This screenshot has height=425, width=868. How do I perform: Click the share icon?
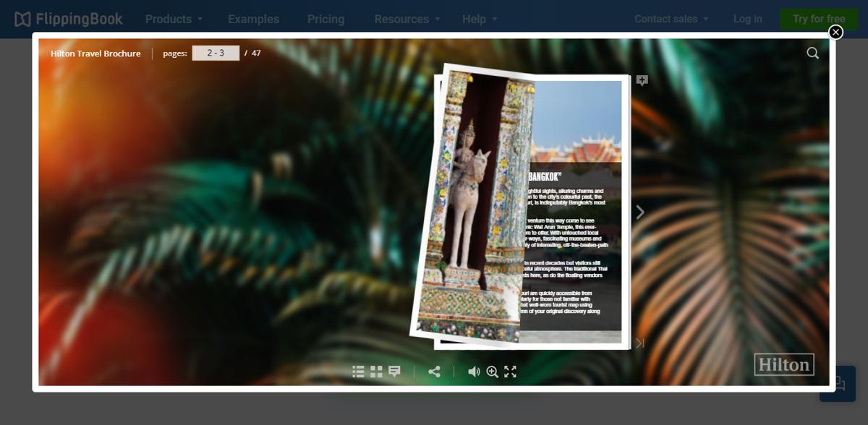pos(435,371)
